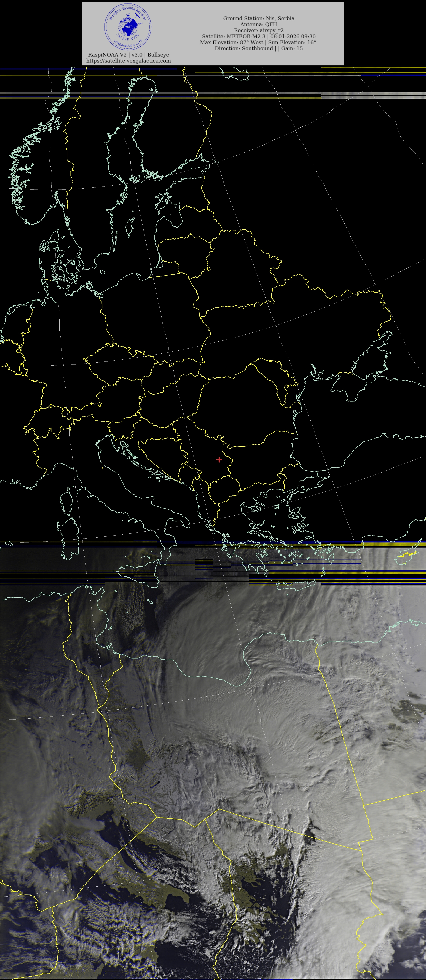Image resolution: width=426 pixels, height=980 pixels.
Task: Click the Antenna: QFH text line
Action: 258,24
